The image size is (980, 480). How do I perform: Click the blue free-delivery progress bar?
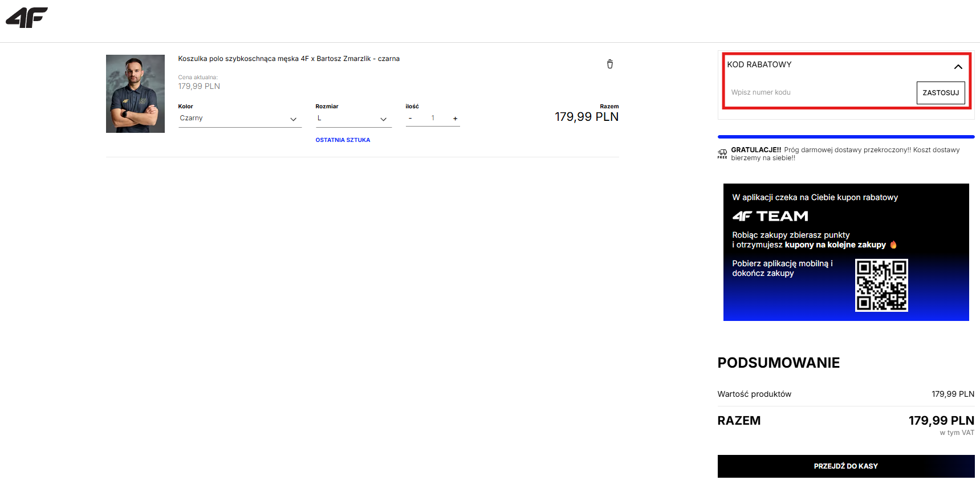845,137
